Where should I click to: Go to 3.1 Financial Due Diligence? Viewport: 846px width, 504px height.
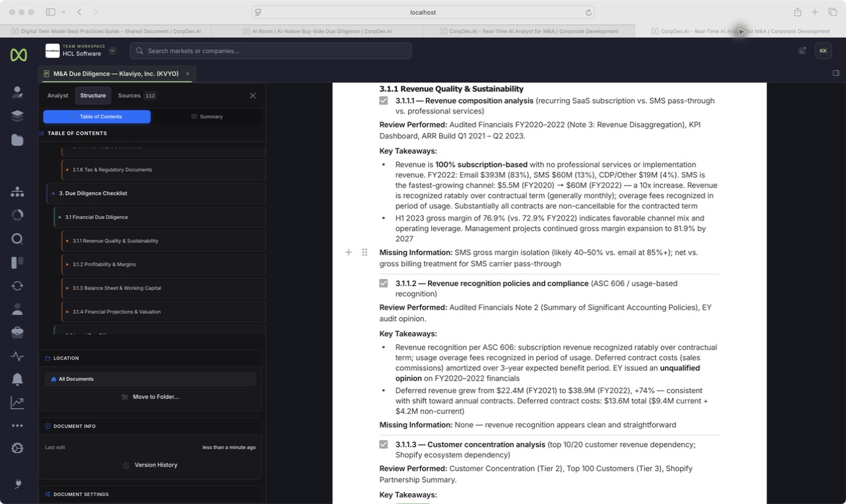[x=159, y=217]
